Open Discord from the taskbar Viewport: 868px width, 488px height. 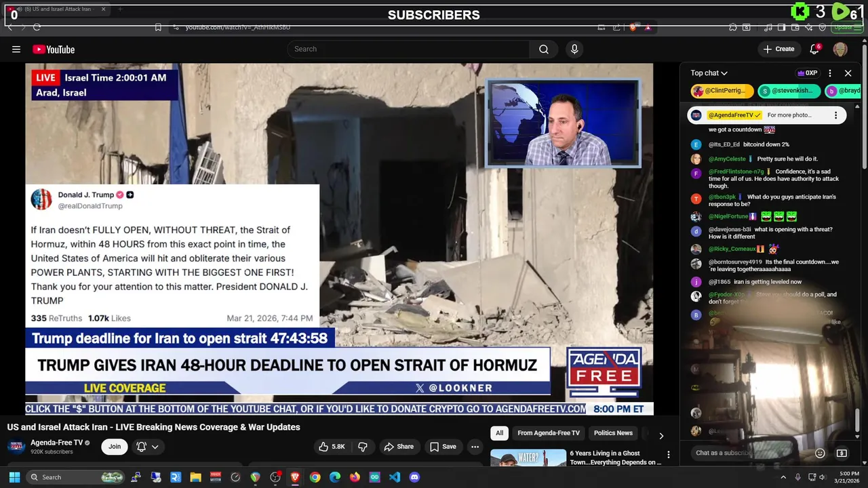(414, 477)
